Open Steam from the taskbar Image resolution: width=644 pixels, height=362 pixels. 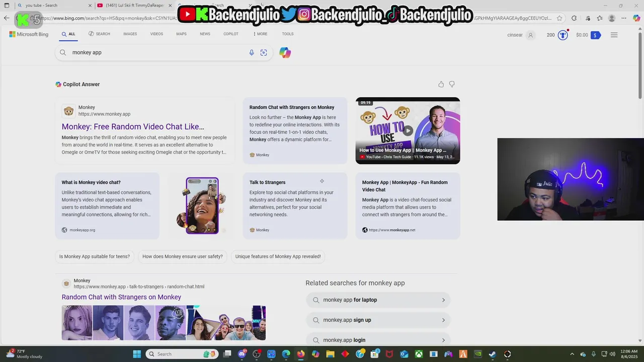[492, 354]
